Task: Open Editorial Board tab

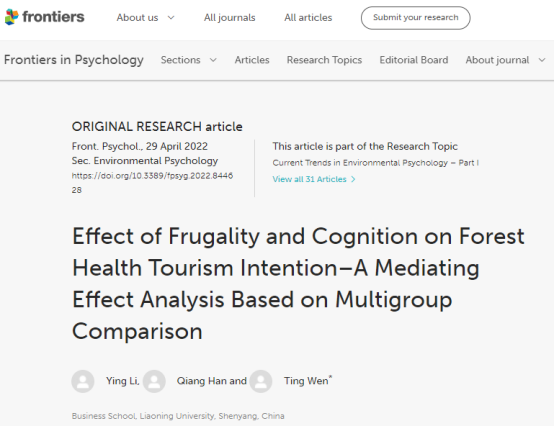Action: click(x=414, y=60)
